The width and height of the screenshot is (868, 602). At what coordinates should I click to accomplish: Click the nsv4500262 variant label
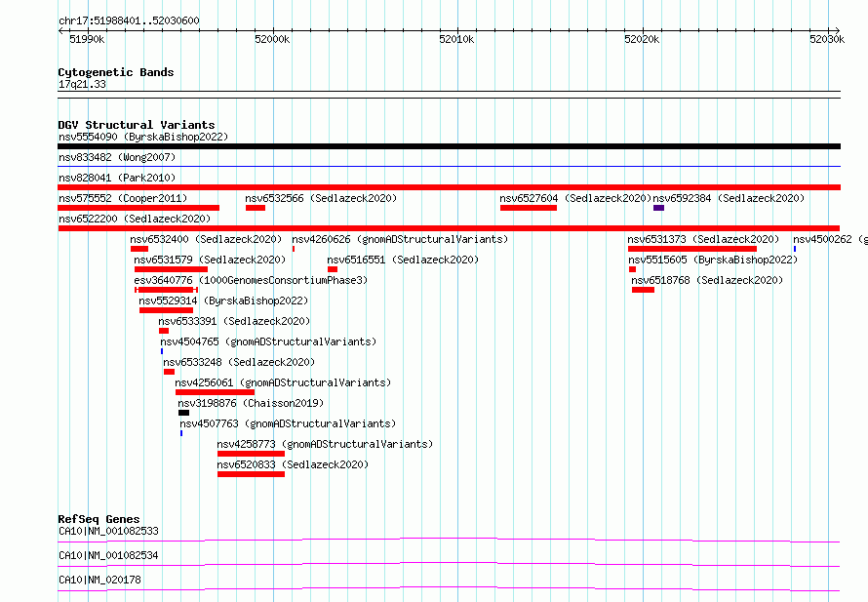click(x=830, y=239)
